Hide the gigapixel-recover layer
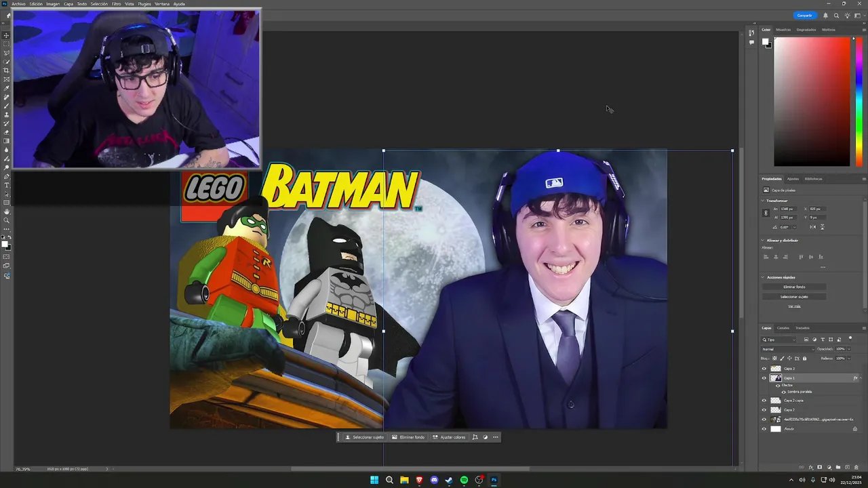This screenshot has width=868, height=488. pyautogui.click(x=764, y=420)
